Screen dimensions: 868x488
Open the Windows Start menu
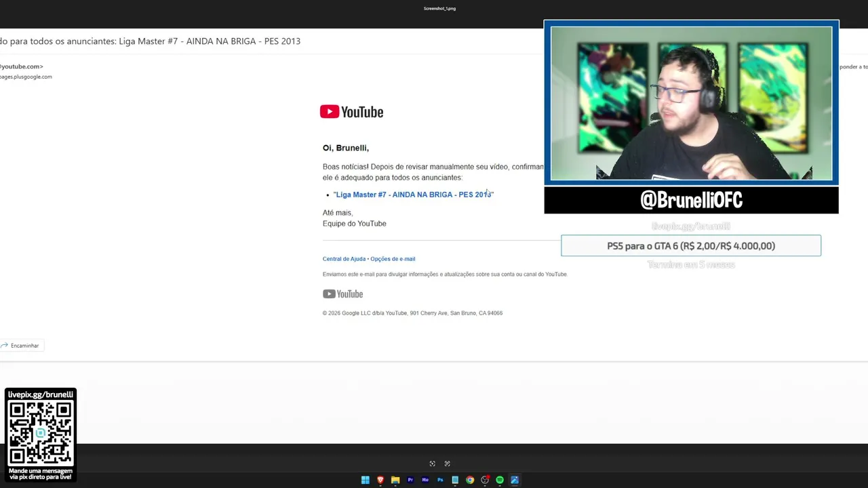pos(366,480)
